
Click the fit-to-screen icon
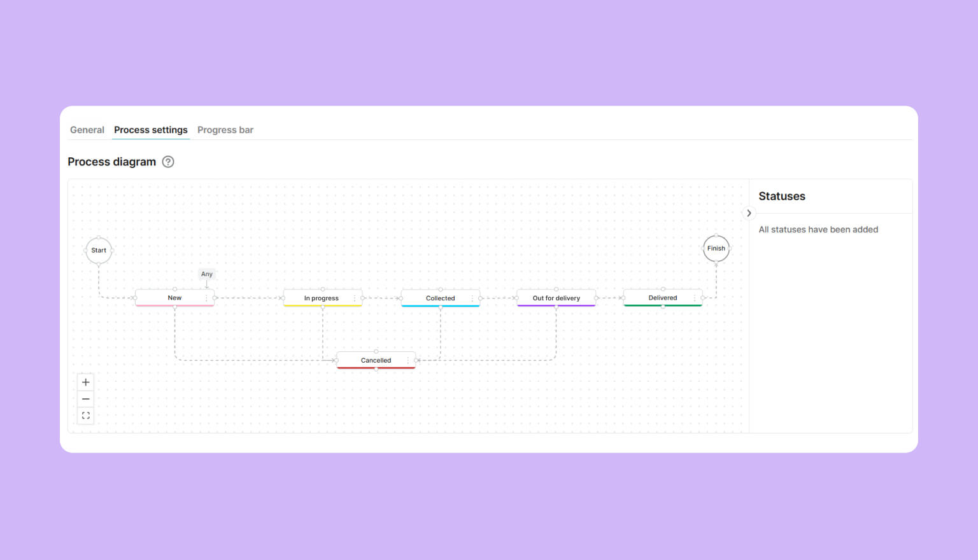pyautogui.click(x=86, y=416)
